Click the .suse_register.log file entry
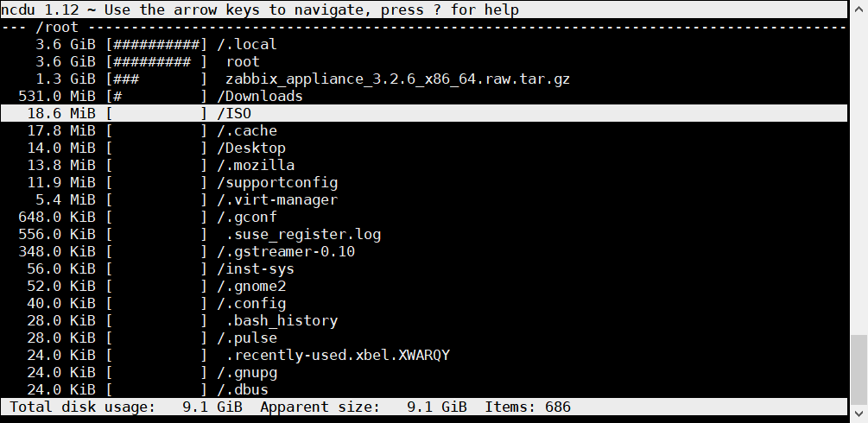Screen dimensions: 868x423 [x=423, y=234]
